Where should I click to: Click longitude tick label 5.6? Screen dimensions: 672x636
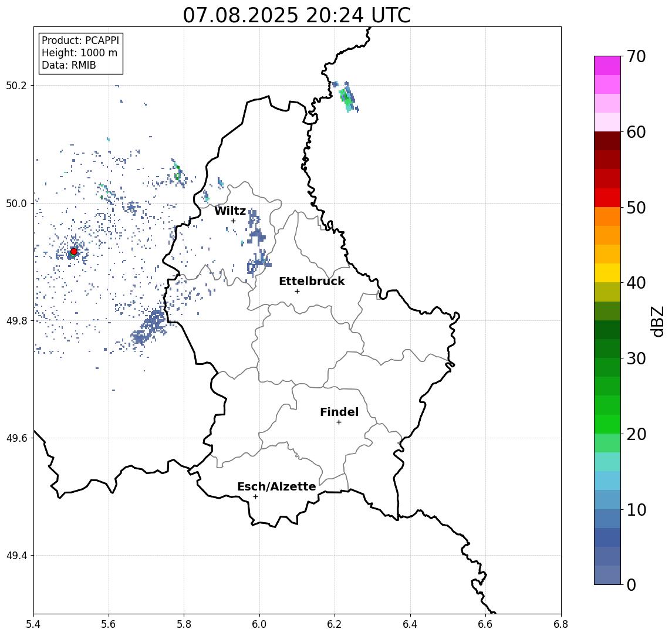(109, 624)
